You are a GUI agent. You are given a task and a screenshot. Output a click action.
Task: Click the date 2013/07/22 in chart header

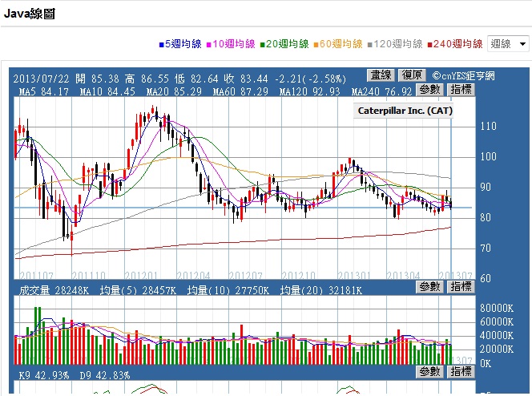click(41, 79)
